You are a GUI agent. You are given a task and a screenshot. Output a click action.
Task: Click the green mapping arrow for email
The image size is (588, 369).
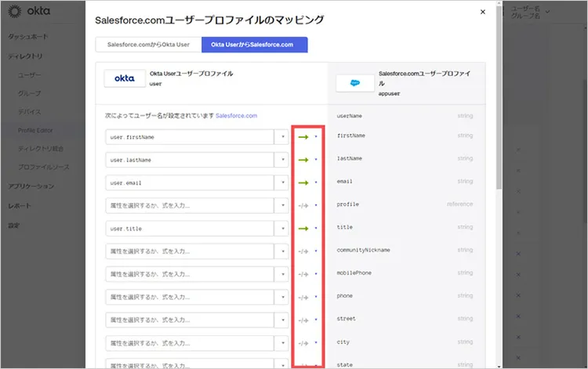pos(303,183)
